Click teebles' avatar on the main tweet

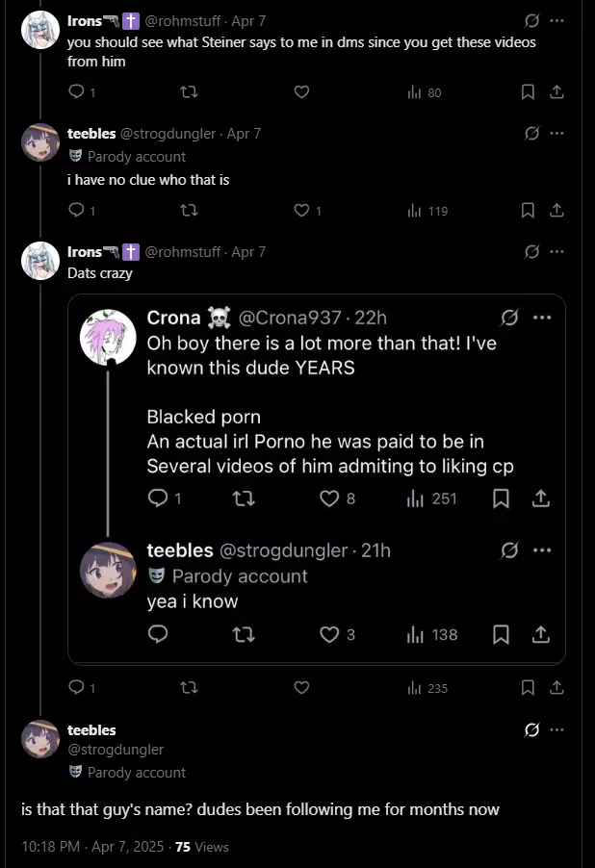40,739
